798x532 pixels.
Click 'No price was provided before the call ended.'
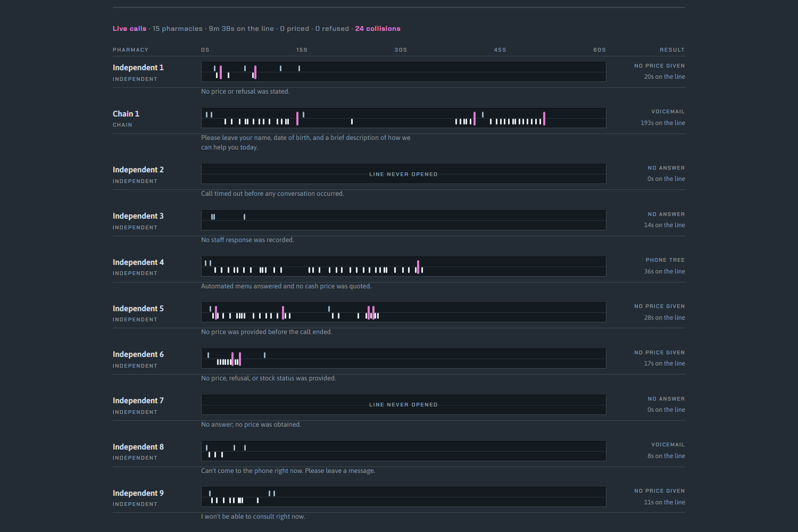[267, 332]
